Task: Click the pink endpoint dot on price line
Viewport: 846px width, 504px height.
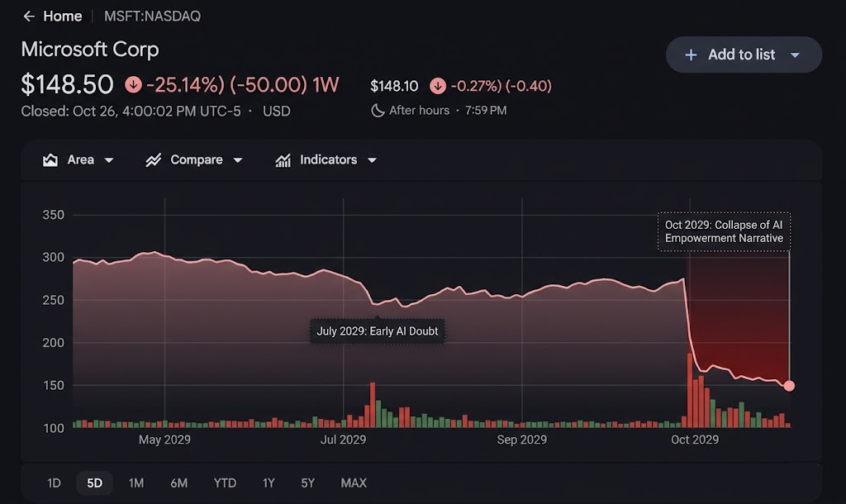Action: click(x=789, y=386)
